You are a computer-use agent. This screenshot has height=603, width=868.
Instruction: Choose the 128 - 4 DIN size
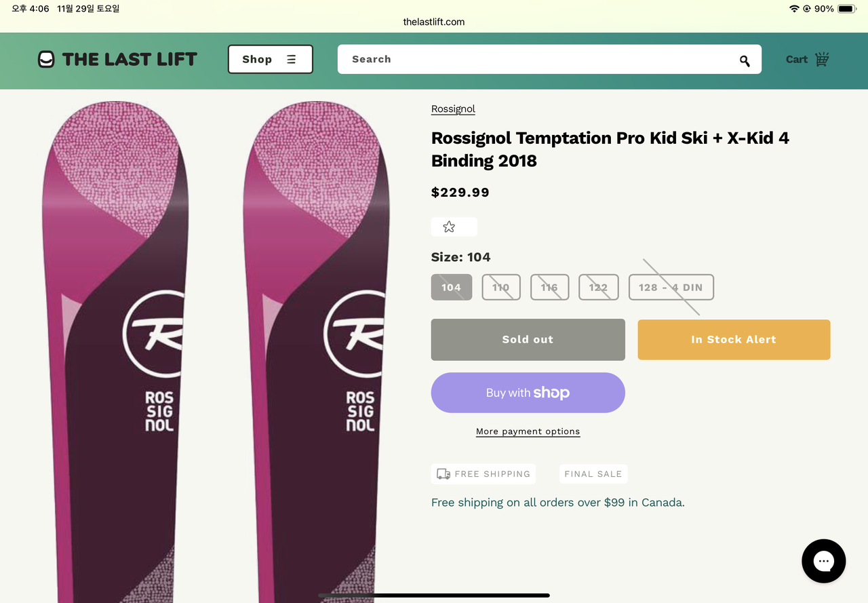[671, 288]
